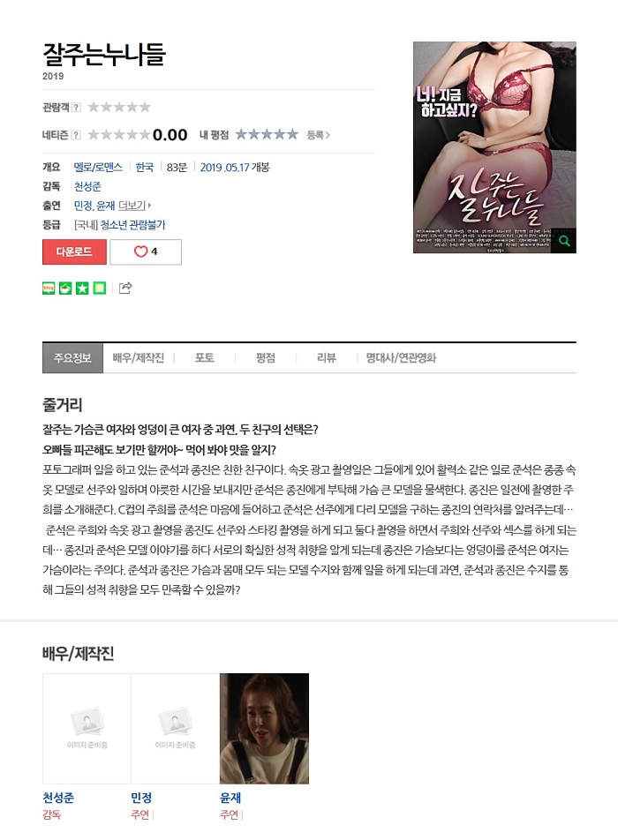Image resolution: width=618 pixels, height=840 pixels.
Task: Open the 등록 rating arrow link
Action: tap(319, 135)
